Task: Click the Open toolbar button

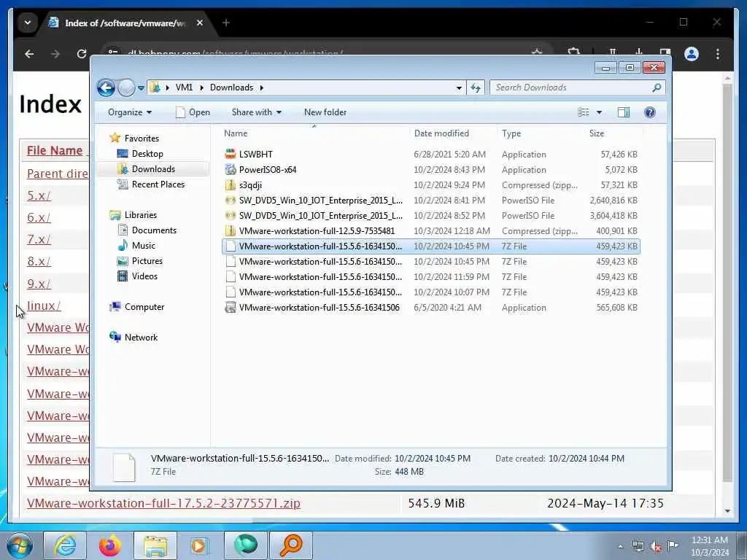Action: coord(193,112)
